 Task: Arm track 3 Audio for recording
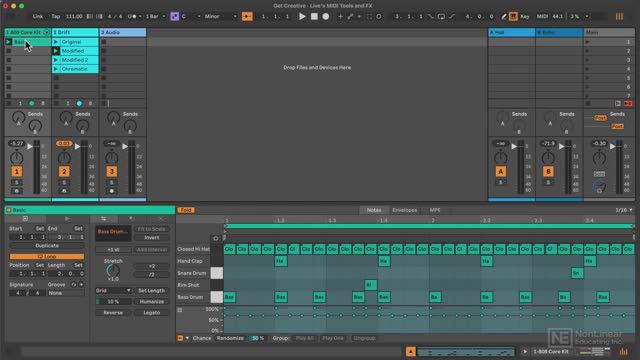pyautogui.click(x=111, y=191)
